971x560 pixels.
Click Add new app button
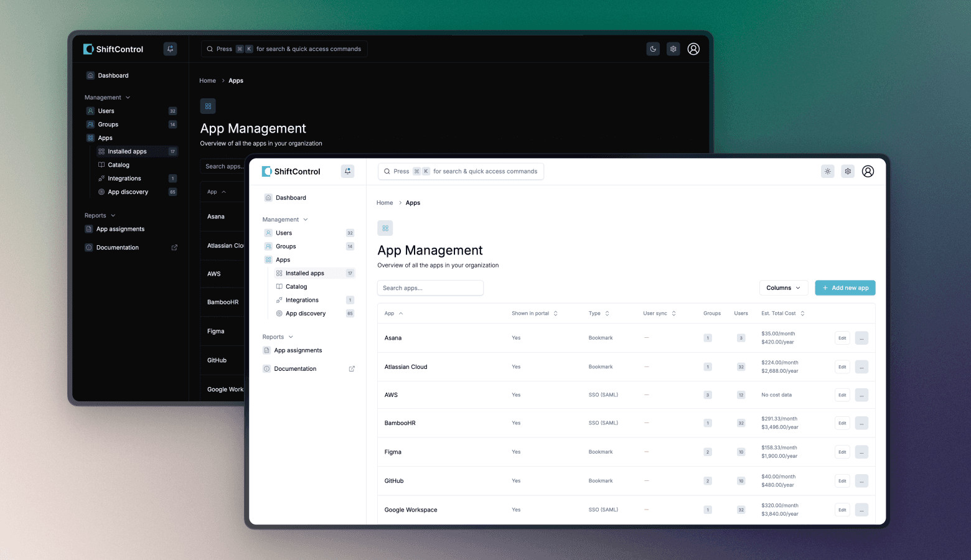point(845,288)
